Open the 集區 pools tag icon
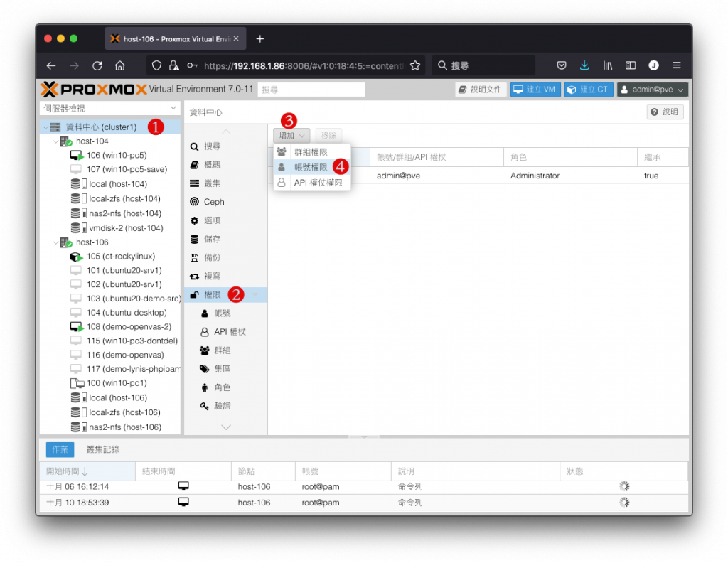This screenshot has width=728, height=563. (204, 369)
